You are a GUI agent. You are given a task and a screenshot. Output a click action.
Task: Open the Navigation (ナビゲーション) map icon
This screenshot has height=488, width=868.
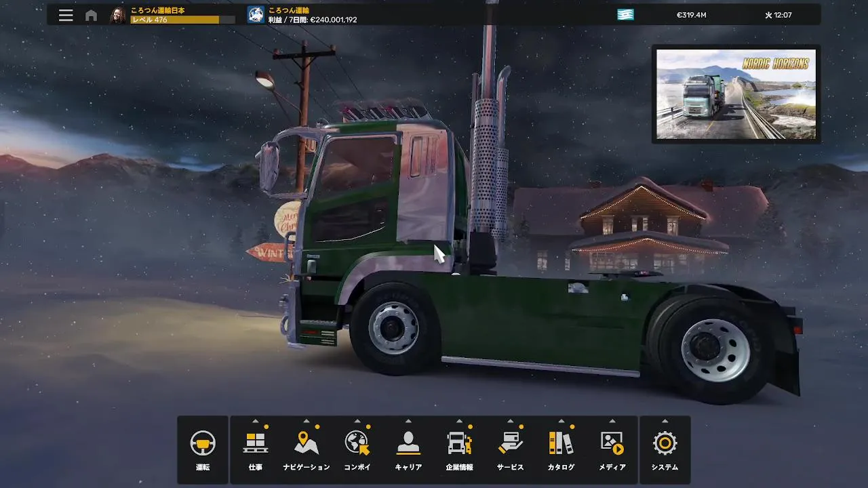[x=307, y=444]
